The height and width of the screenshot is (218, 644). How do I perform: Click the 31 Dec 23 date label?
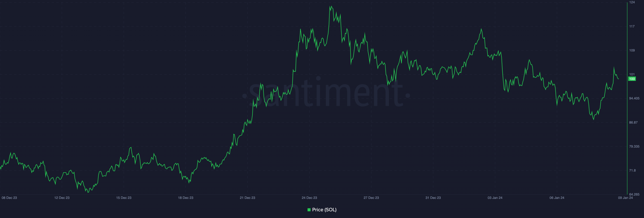(x=433, y=198)
